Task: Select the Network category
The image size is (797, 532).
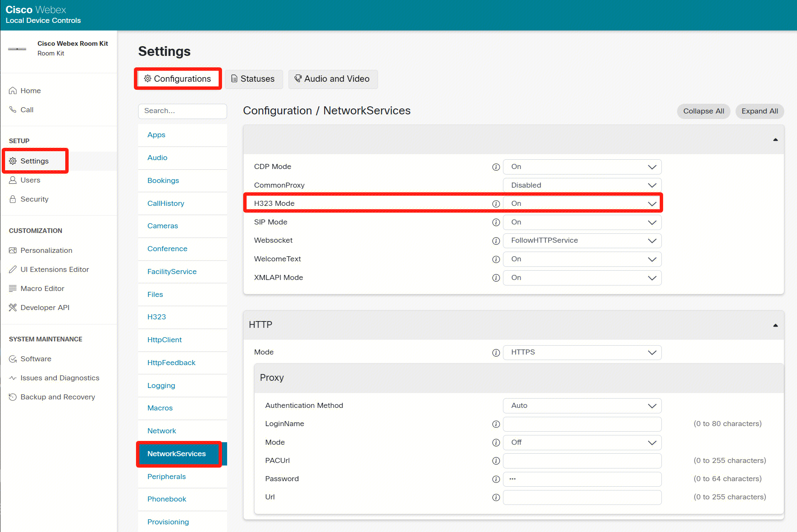Action: pyautogui.click(x=182, y=431)
